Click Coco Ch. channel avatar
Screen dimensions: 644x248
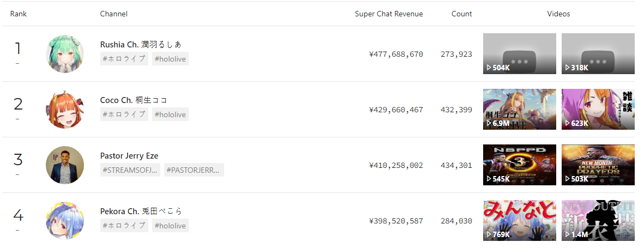[65, 110]
